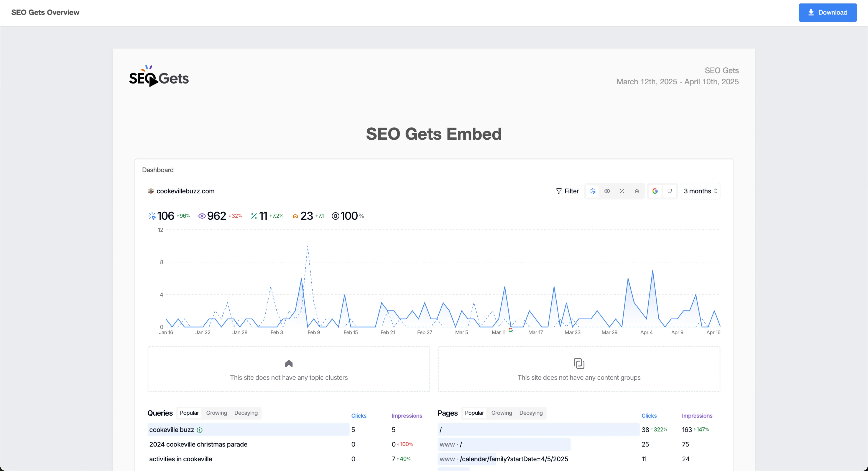
Task: Switch Queries to the Growing tab
Action: coord(216,413)
